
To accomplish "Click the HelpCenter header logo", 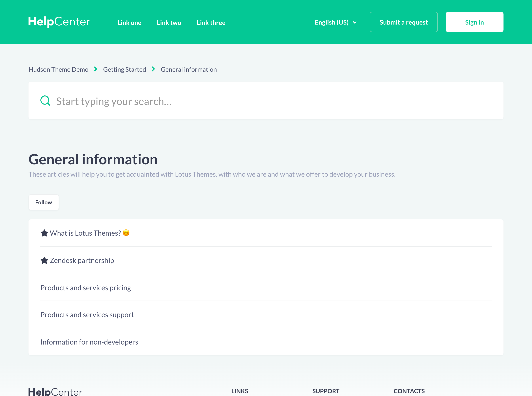I will point(59,22).
